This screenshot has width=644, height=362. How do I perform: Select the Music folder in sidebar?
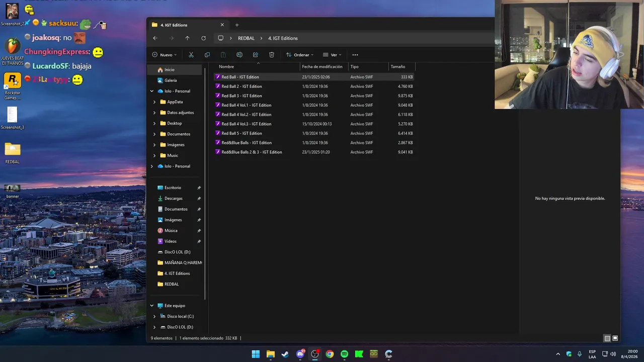[173, 155]
